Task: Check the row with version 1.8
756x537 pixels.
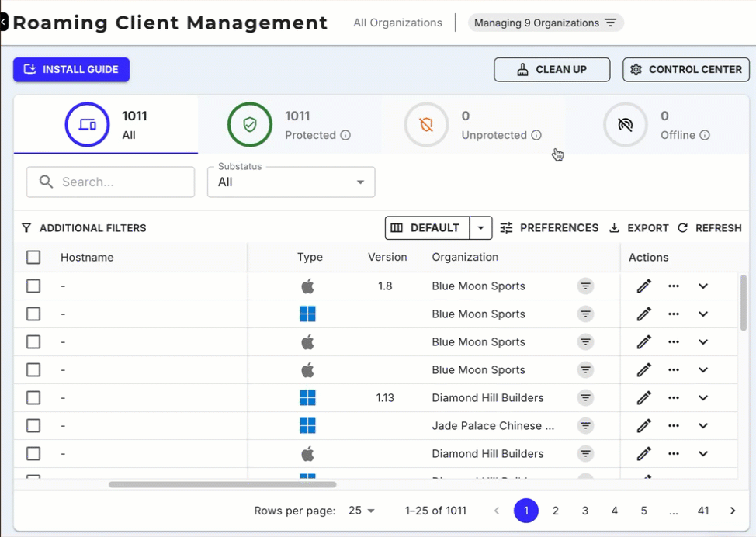Action: (33, 286)
